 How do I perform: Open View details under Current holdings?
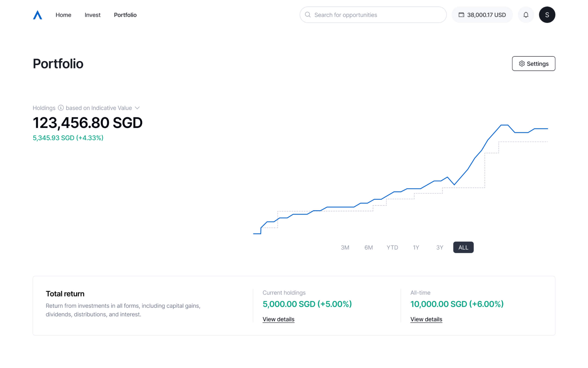pos(278,319)
